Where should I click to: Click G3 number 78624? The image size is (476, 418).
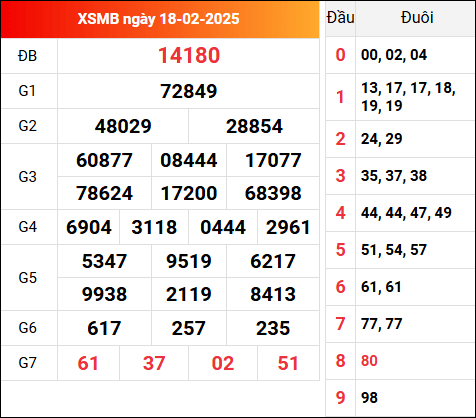pos(104,193)
